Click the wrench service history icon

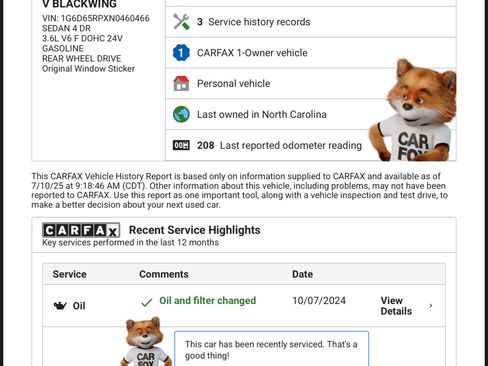tap(181, 22)
